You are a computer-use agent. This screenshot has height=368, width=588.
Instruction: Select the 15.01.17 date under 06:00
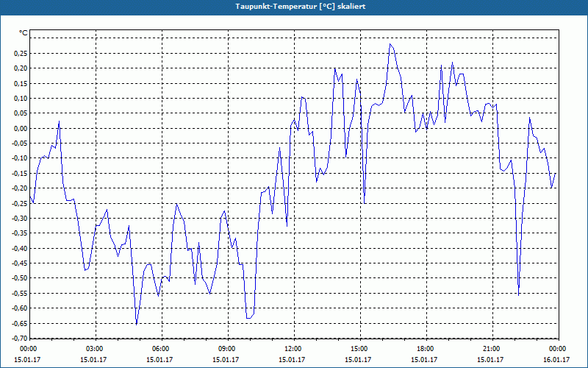pyautogui.click(x=159, y=360)
